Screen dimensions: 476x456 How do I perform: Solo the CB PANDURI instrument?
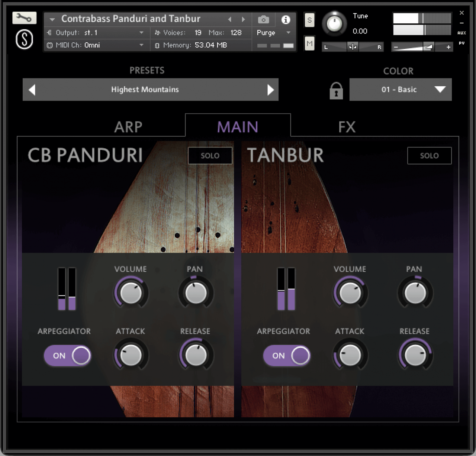[x=210, y=156]
